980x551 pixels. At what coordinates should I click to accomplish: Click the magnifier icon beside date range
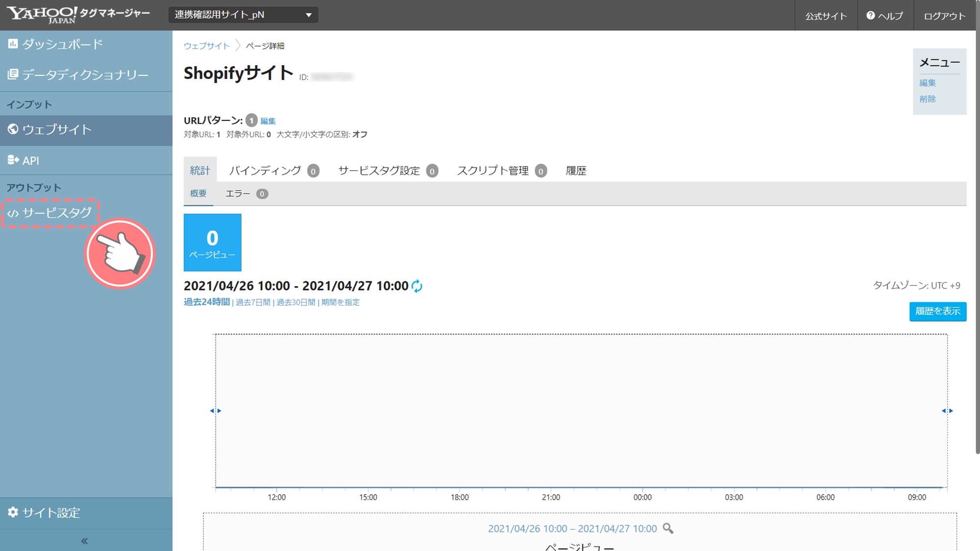point(668,528)
